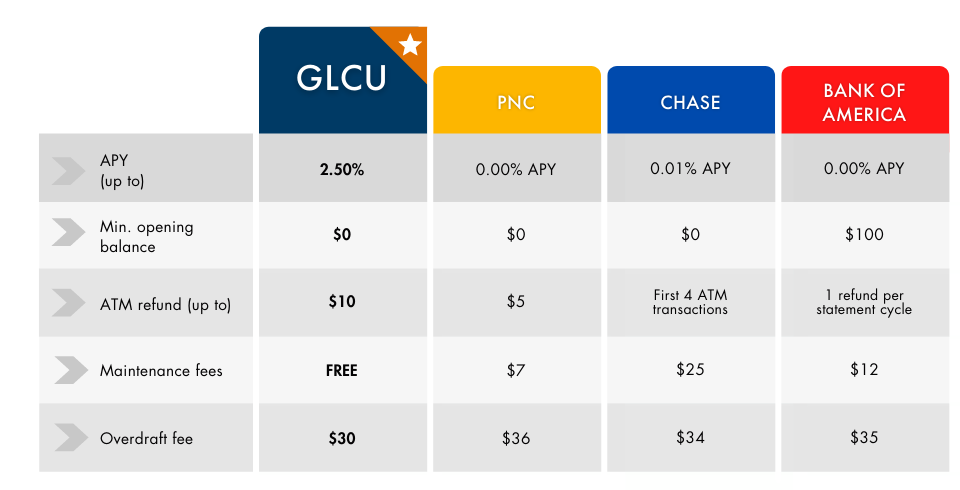Click the PNC $36 overdraft fee
This screenshot has height=490, width=960.
(516, 438)
